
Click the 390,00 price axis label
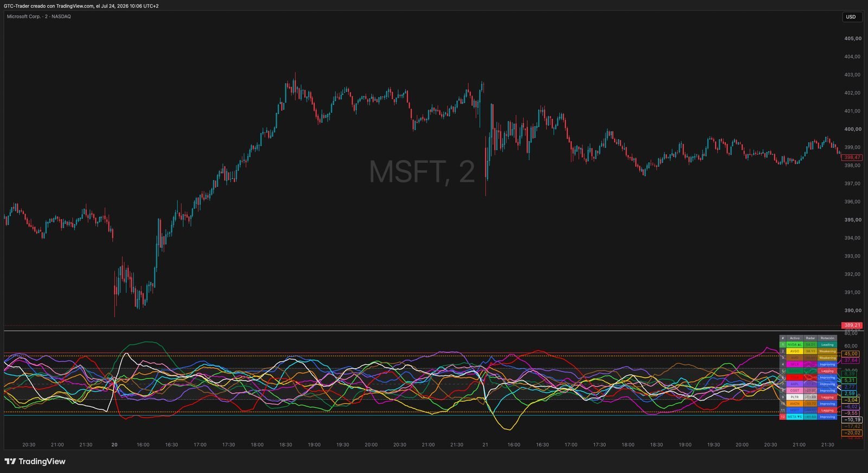(x=852, y=311)
